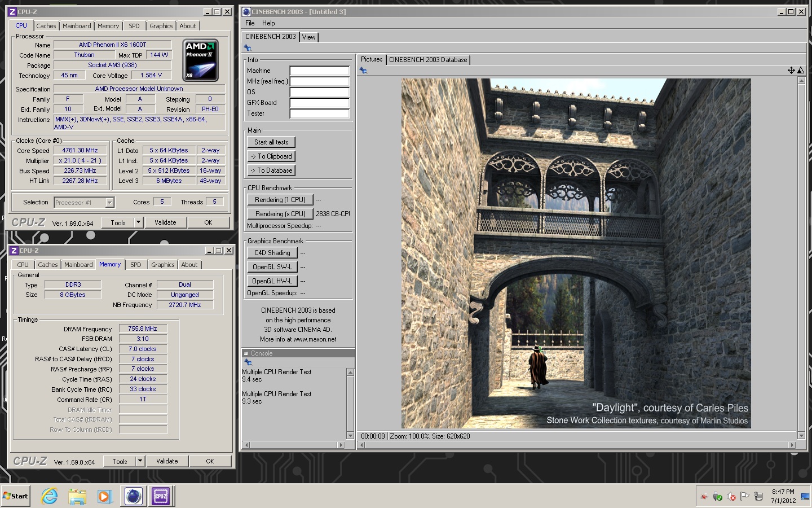Click Validate in the upper CPU-Z window

(165, 222)
